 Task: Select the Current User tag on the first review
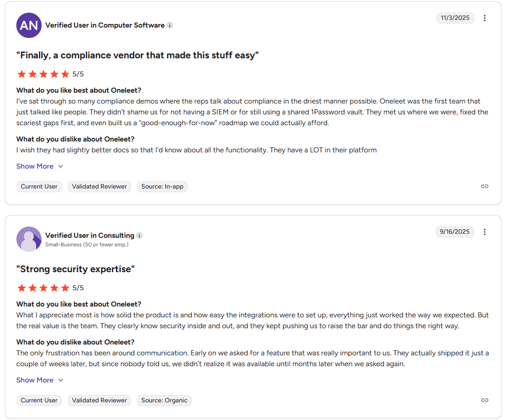(39, 186)
